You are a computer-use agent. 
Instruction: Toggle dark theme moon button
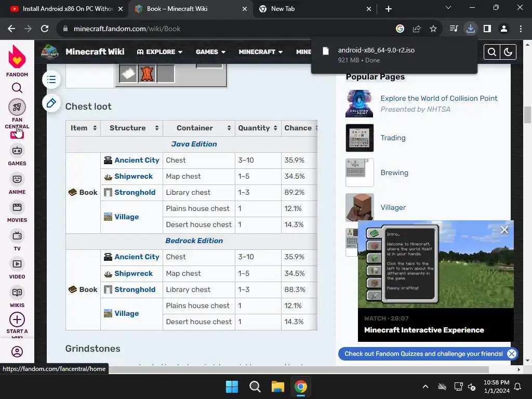[508, 52]
